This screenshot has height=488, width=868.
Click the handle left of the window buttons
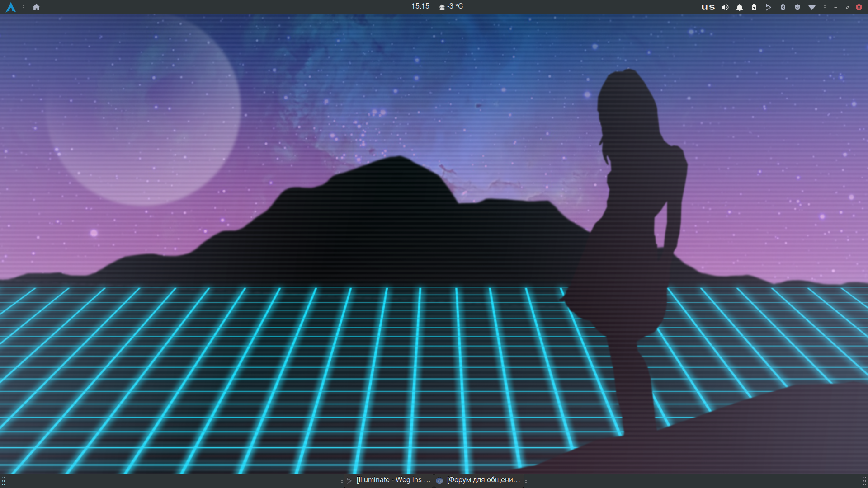(x=342, y=481)
